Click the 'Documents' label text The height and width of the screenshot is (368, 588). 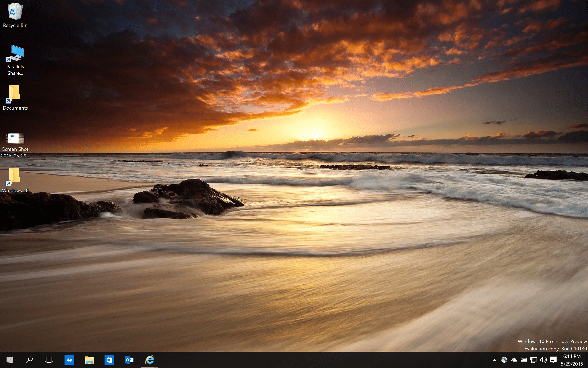point(15,108)
